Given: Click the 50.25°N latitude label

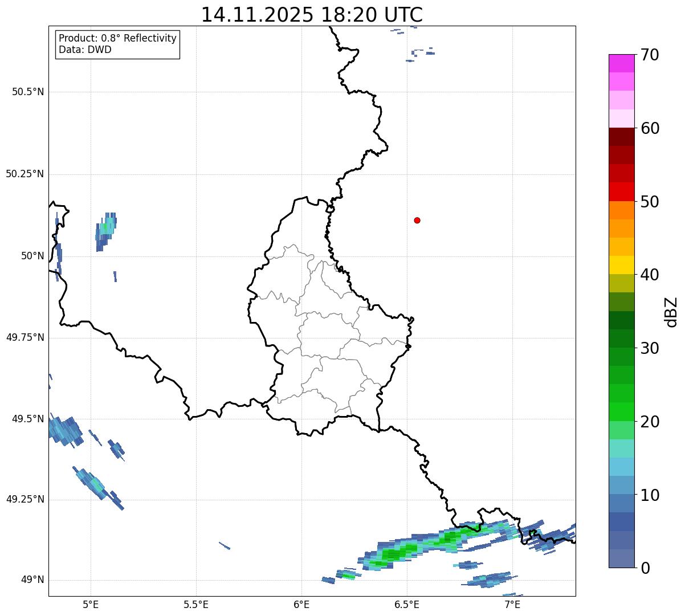Looking at the screenshot, I should (x=25, y=174).
